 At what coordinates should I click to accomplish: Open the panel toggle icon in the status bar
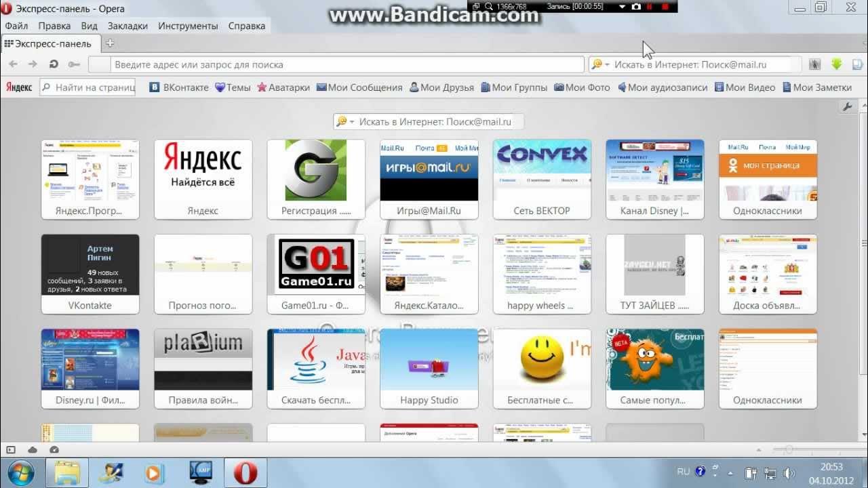point(11,449)
